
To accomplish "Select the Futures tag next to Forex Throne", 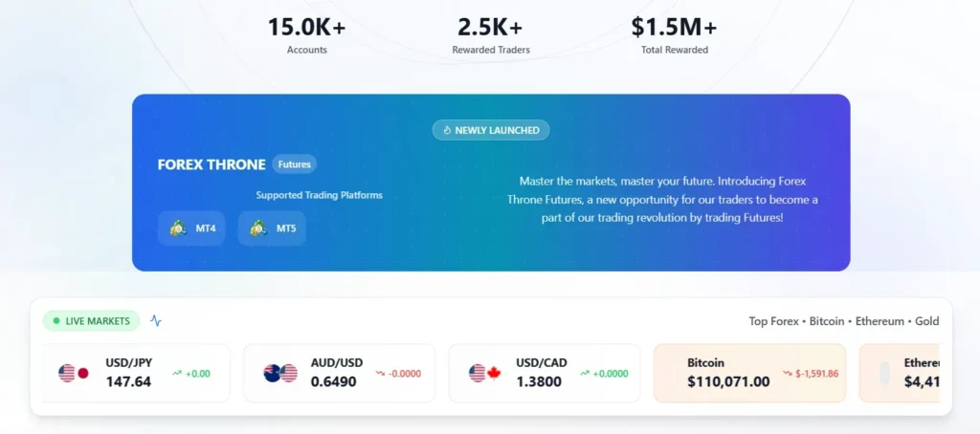I will [294, 164].
